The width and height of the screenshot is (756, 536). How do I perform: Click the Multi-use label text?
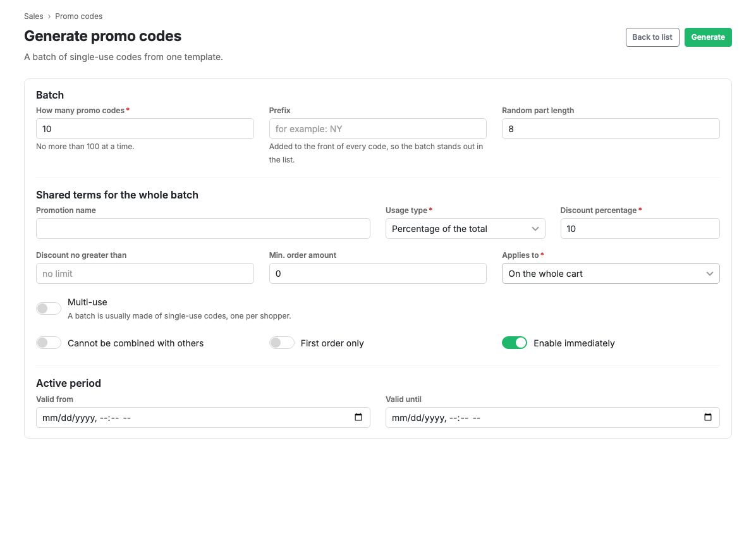(87, 302)
